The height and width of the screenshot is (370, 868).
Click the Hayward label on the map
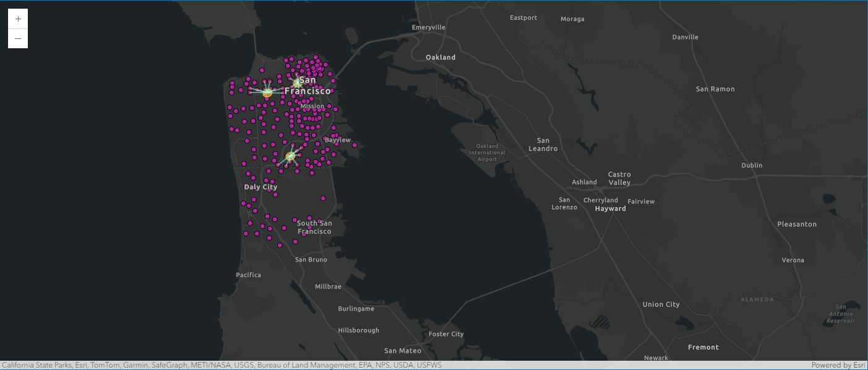(610, 209)
